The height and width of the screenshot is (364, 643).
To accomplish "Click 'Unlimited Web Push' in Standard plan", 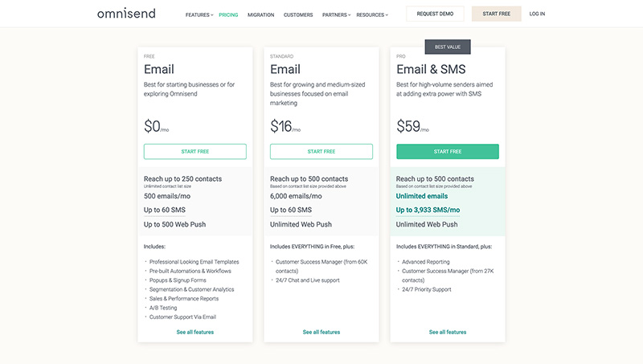I will point(301,224).
